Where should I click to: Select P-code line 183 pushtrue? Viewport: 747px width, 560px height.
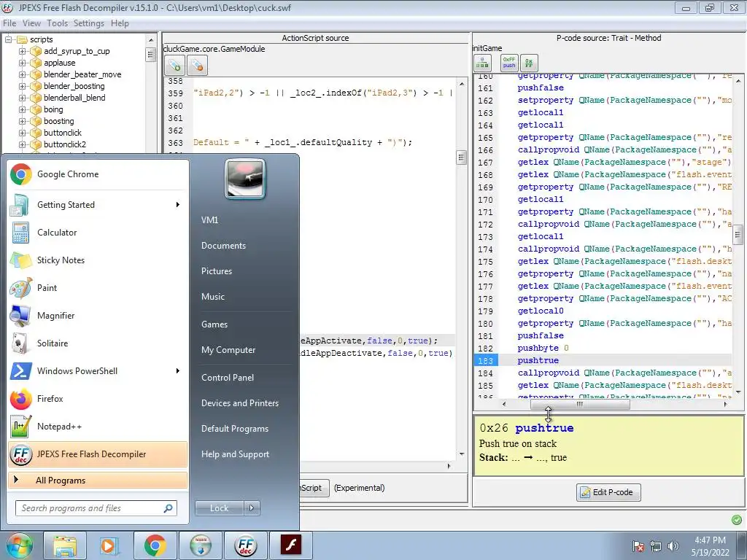coord(538,360)
